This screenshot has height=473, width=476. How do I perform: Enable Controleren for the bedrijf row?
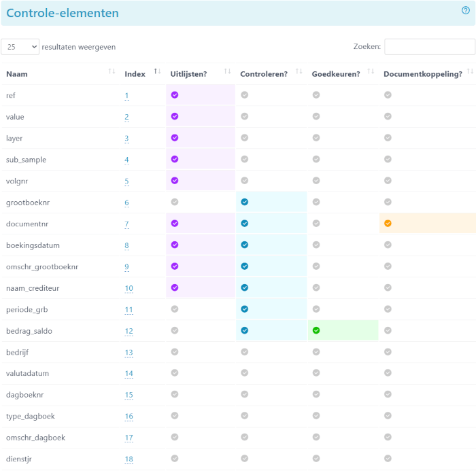[x=244, y=351]
